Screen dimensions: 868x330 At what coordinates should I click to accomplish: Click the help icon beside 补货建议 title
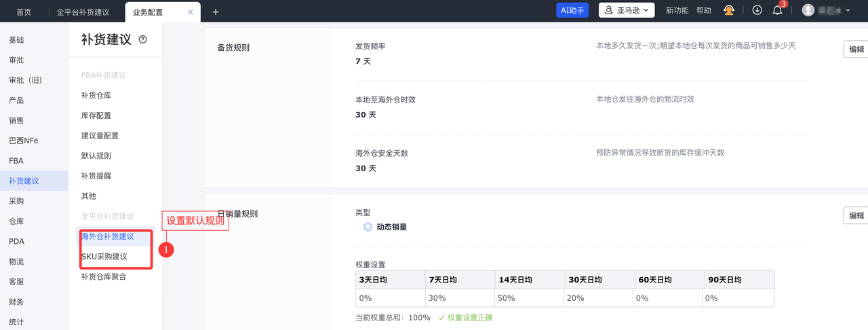click(142, 40)
